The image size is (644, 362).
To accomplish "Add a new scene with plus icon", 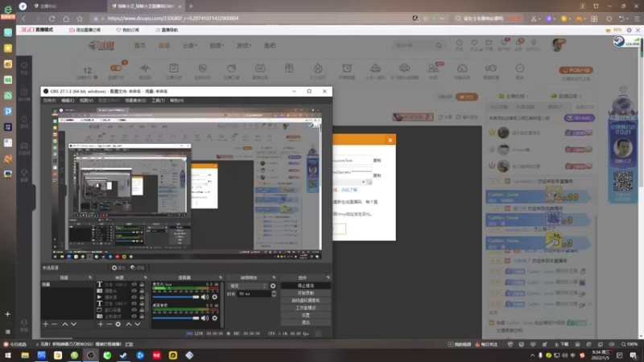I will [46, 324].
